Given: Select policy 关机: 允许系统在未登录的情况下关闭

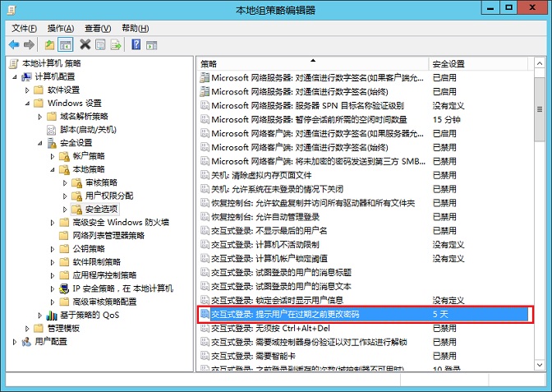Looking at the screenshot, I should pos(277,189).
